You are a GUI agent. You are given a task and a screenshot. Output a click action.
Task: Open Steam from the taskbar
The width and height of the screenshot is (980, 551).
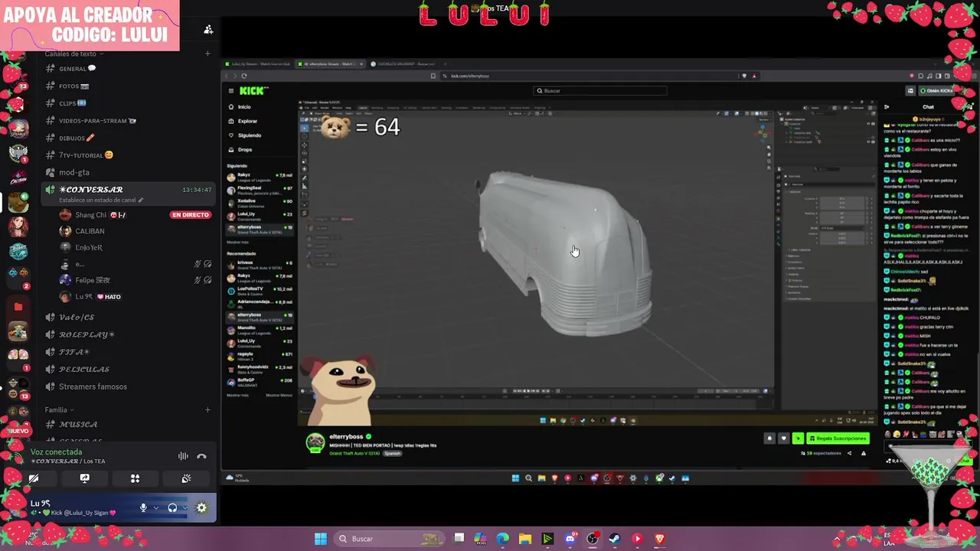point(615,539)
